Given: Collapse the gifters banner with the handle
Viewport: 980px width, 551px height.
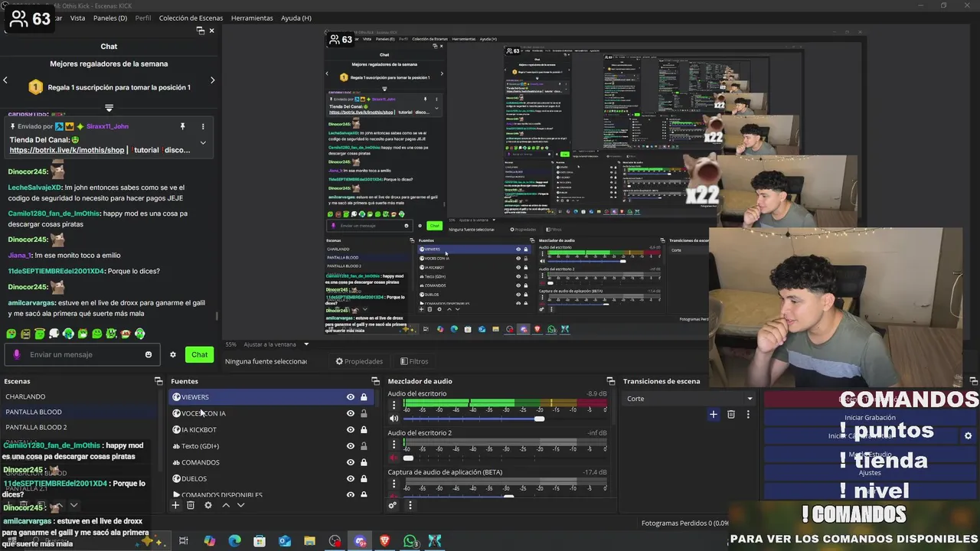Looking at the screenshot, I should coord(109,108).
